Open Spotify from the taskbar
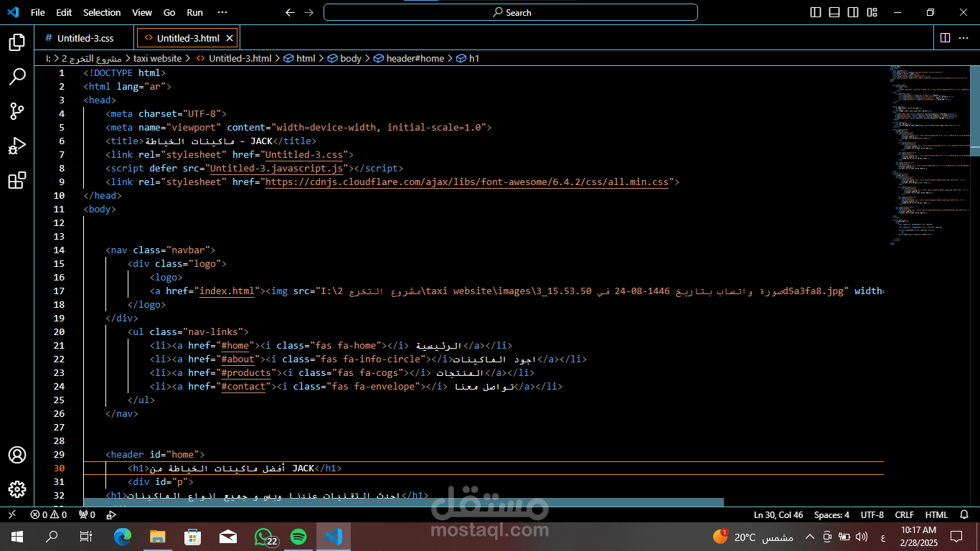Screen dimensions: 980x551 pos(298,537)
